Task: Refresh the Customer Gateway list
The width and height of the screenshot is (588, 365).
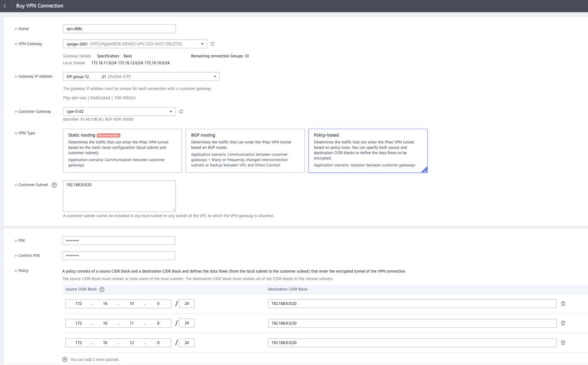Action: coord(181,112)
